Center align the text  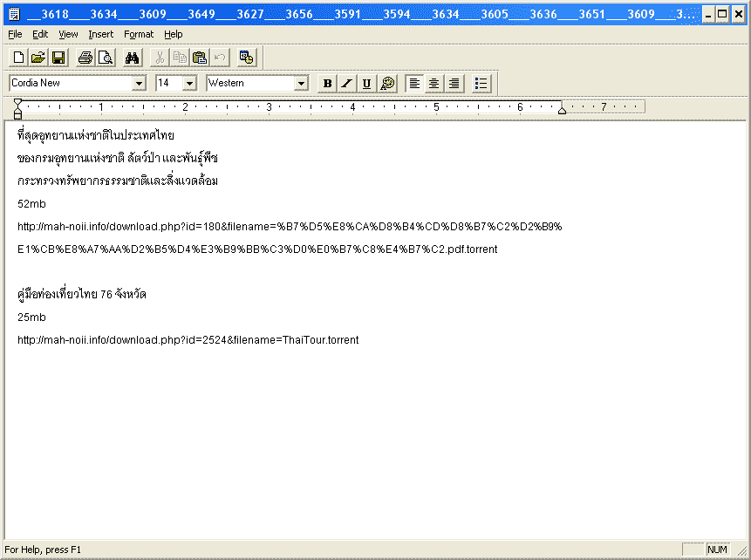[434, 83]
